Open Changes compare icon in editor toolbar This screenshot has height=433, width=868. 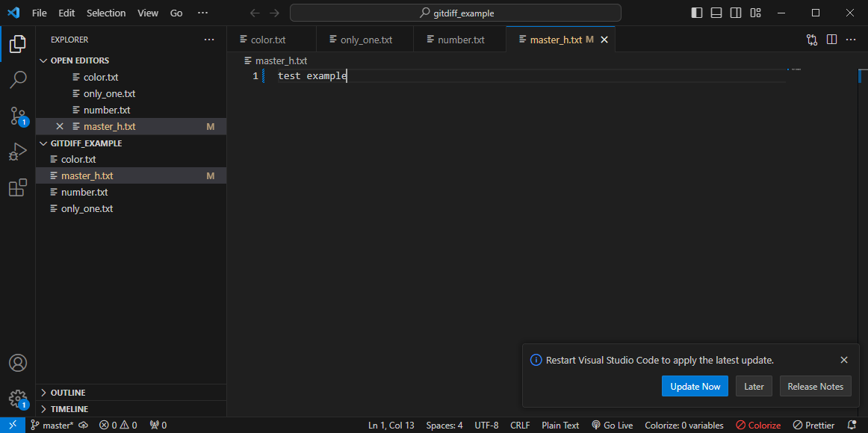tap(812, 40)
